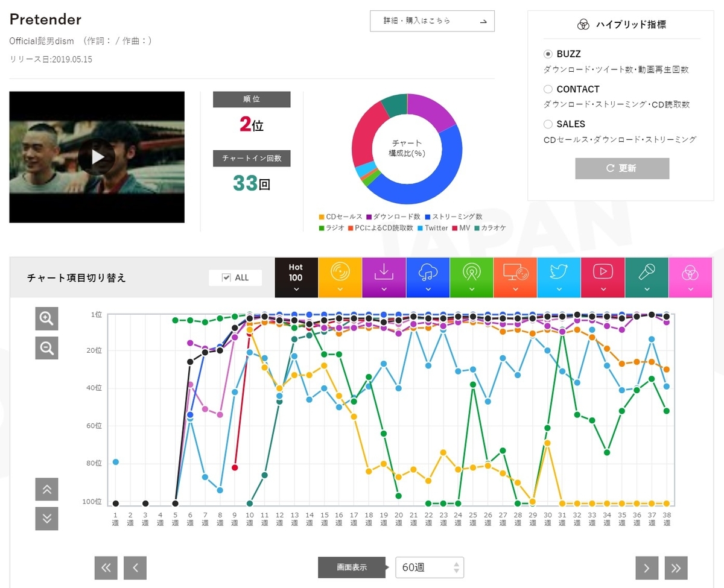The width and height of the screenshot is (724, 588).
Task: Click the Official髭男dism artist name
Action: [x=42, y=41]
